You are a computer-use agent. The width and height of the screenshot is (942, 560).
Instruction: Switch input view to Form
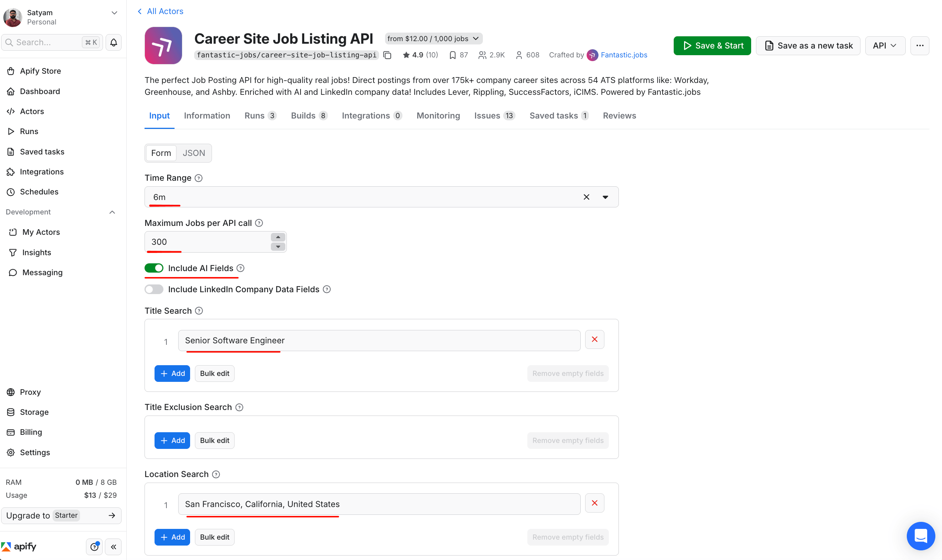pos(161,153)
